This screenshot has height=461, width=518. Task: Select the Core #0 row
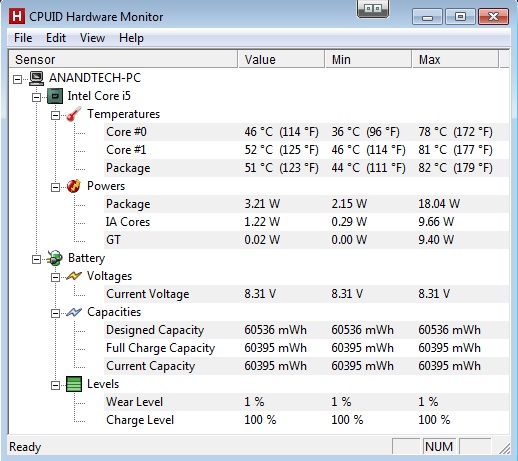(x=306, y=132)
